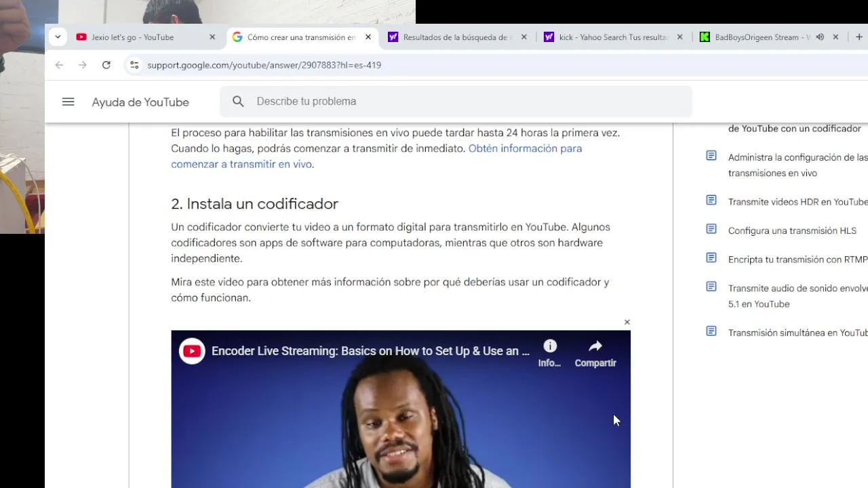
Task: Open Obtén información para comenzar a transmitir link
Action: coord(376,156)
